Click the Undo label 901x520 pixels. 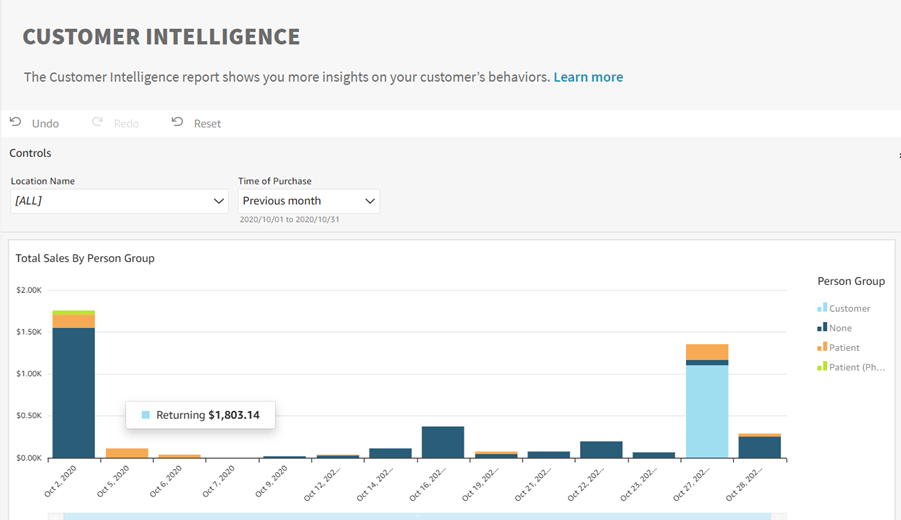coord(45,124)
